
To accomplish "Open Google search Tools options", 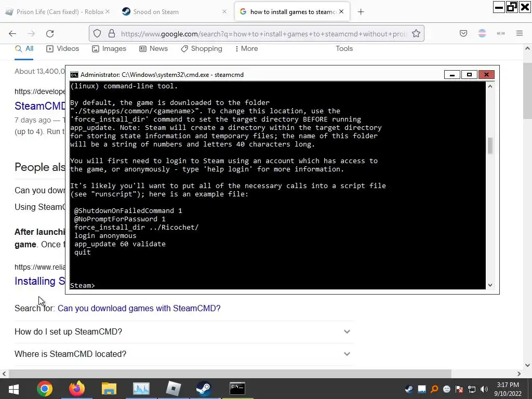I will pyautogui.click(x=344, y=49).
